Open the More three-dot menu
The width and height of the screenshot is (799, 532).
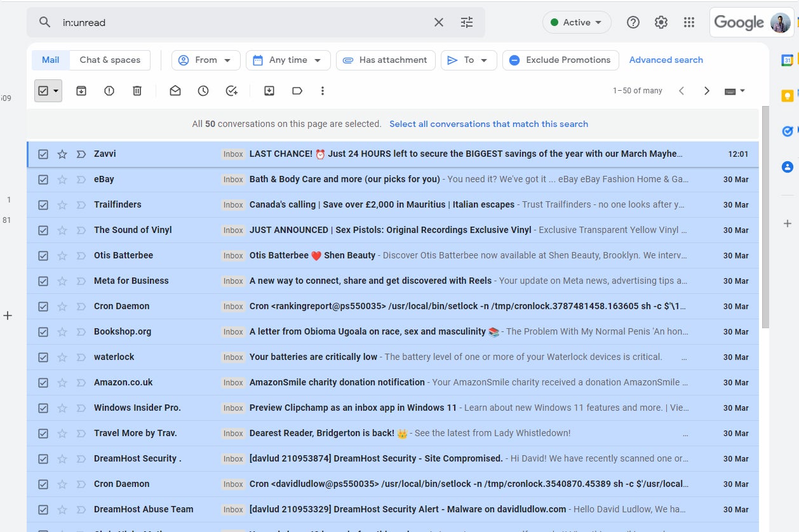pyautogui.click(x=323, y=91)
